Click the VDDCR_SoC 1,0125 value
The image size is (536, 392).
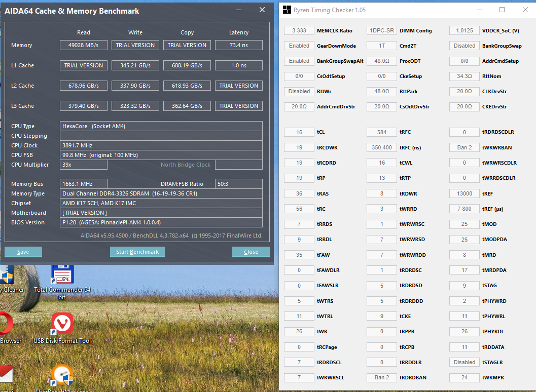click(x=464, y=30)
